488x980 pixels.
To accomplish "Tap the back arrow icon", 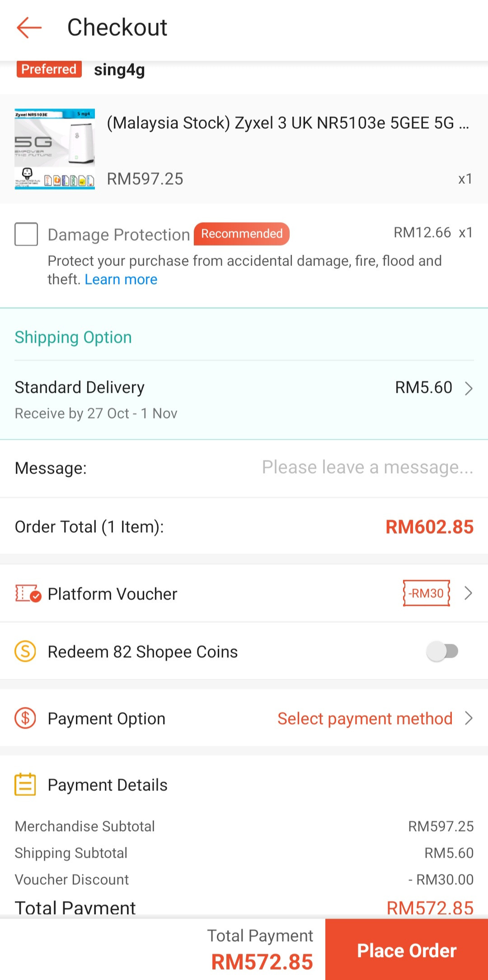I will (29, 28).
